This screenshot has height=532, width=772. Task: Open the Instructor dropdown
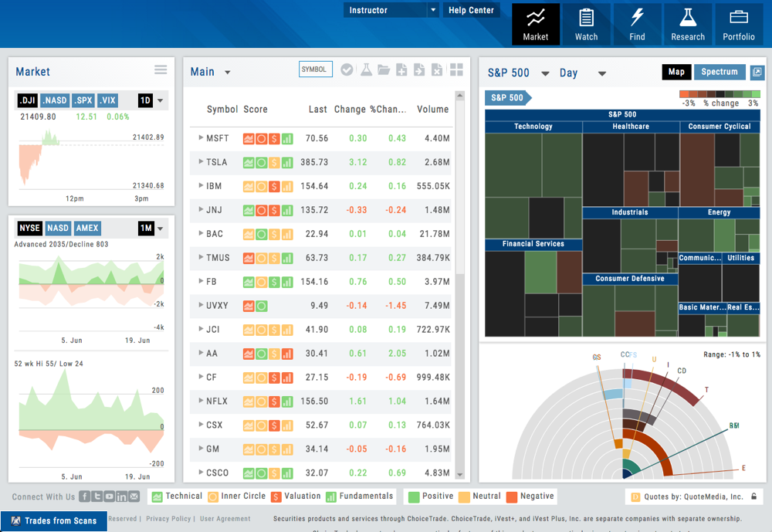tap(391, 10)
